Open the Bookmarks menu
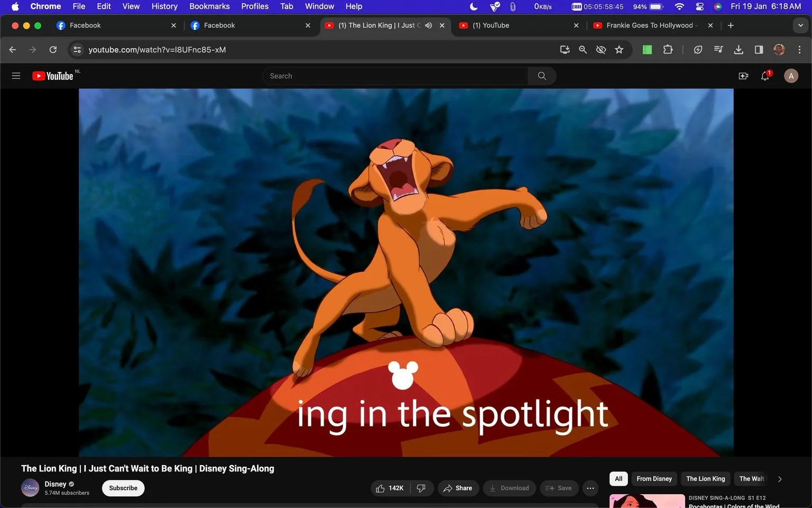 tap(209, 6)
